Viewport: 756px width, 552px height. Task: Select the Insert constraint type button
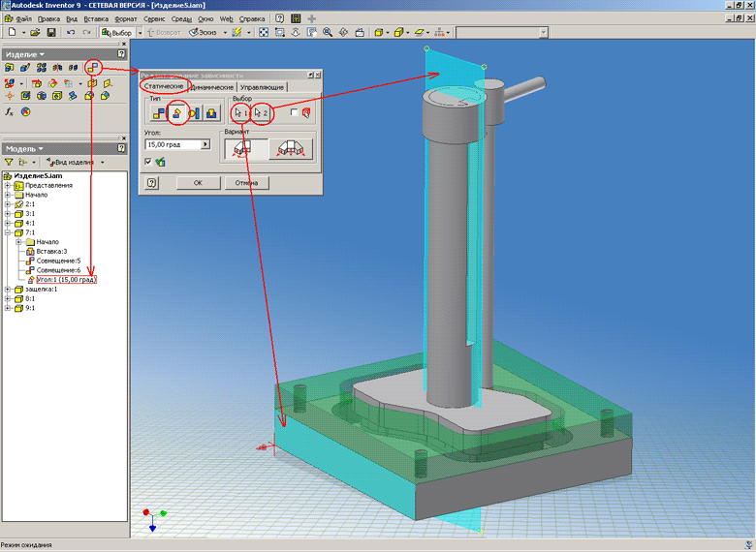pyautogui.click(x=211, y=113)
